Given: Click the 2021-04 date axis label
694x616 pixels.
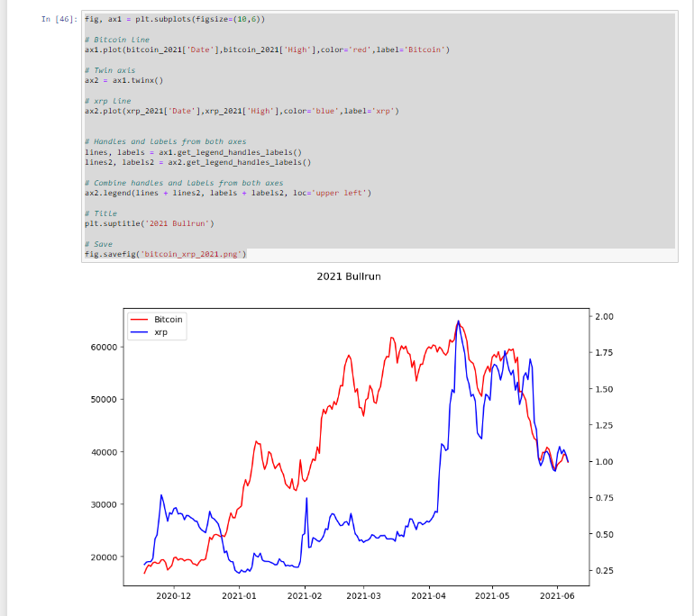Looking at the screenshot, I should (428, 595).
